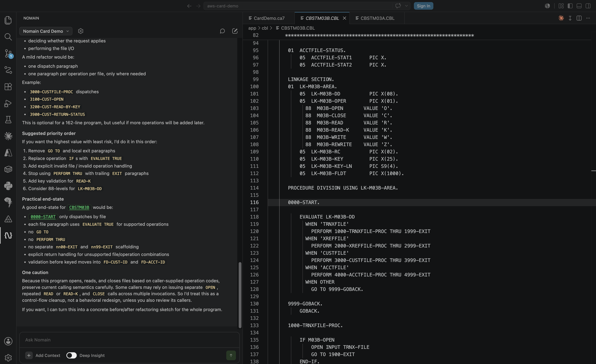Viewport: 596px width, 364px height.
Task: Click the Copilot icon at top right
Action: [x=547, y=6]
